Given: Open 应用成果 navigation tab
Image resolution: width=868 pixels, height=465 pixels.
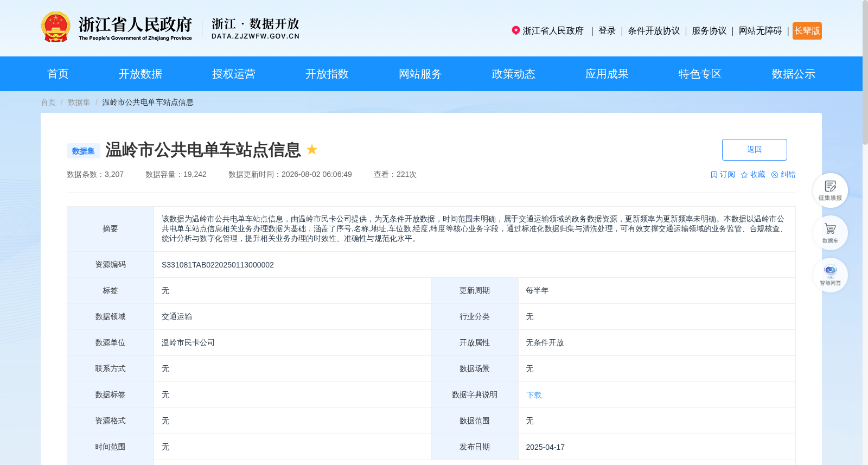Looking at the screenshot, I should coord(607,74).
